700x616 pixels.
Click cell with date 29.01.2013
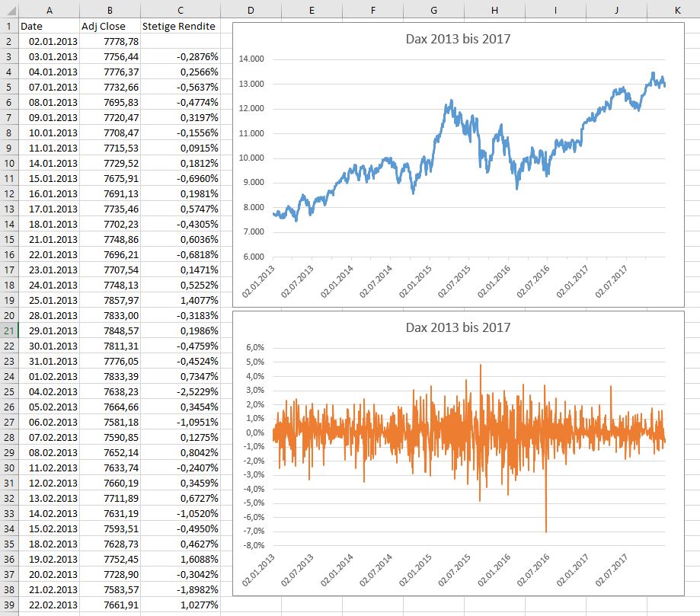point(49,330)
